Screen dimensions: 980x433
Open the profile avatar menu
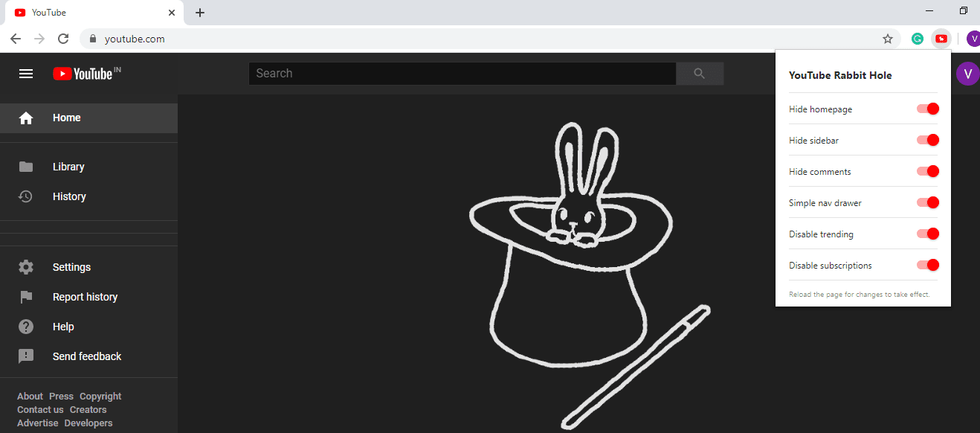click(x=967, y=74)
